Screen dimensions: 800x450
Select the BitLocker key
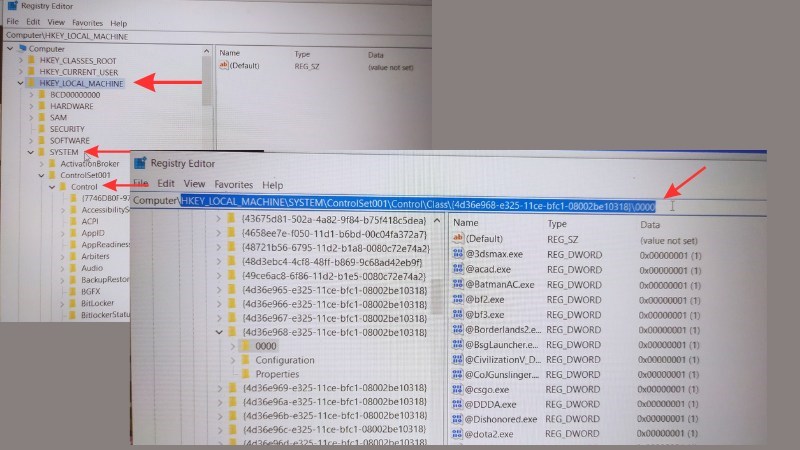(x=97, y=303)
